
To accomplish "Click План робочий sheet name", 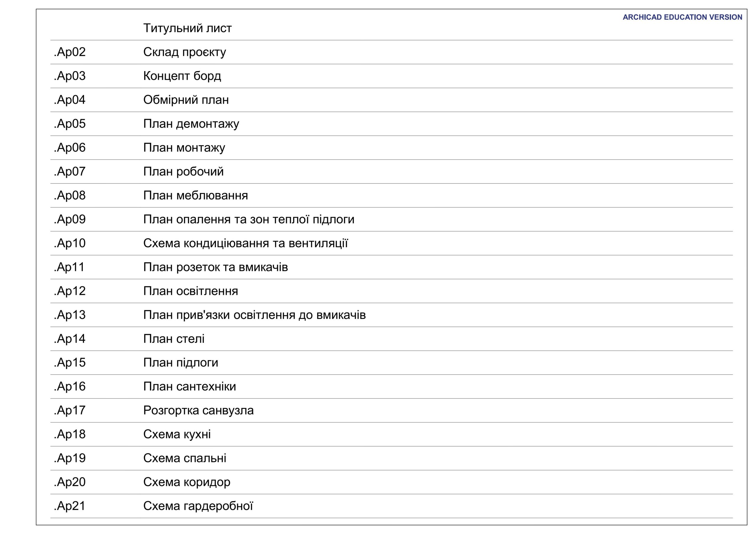I will (184, 172).
